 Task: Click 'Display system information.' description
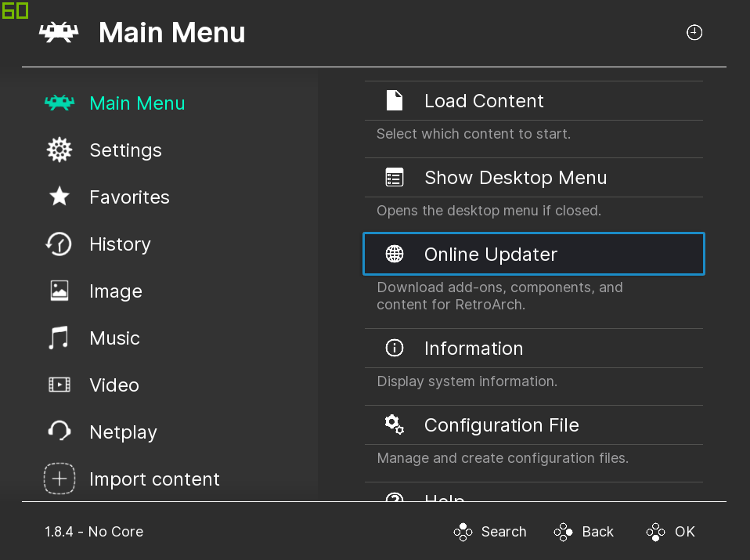click(467, 381)
